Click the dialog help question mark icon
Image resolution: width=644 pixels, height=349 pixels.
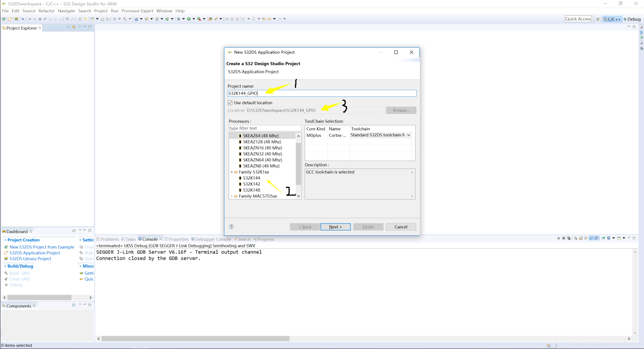coord(231,227)
